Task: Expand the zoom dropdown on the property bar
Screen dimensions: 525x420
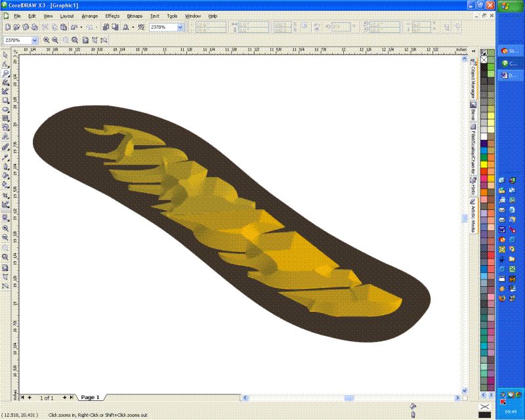Action: [36, 40]
